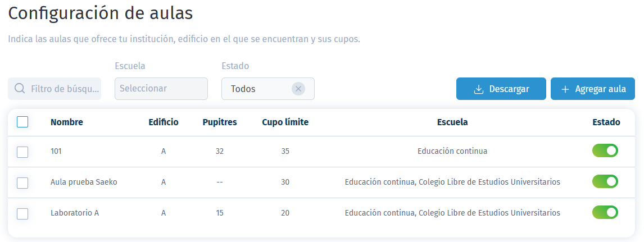Screen dimensions: 644x242
Task: Focus the Filtro de búsqueda field
Action: coord(54,89)
